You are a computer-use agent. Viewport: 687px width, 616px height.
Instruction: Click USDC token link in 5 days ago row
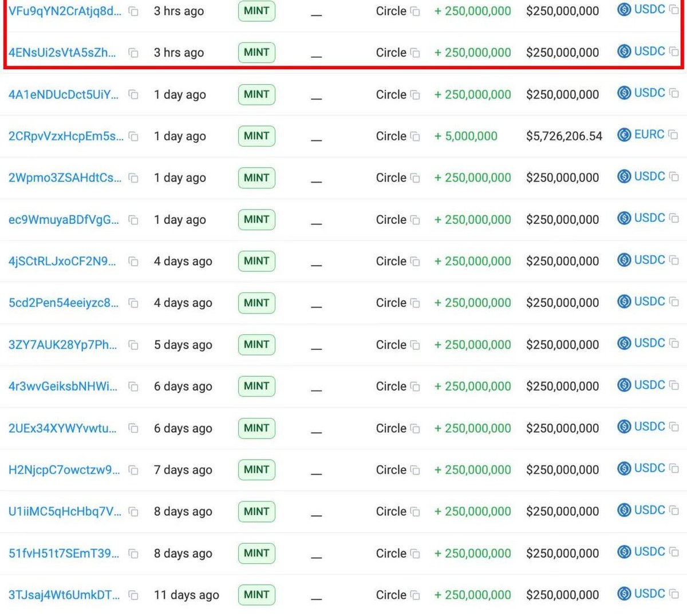[649, 343]
